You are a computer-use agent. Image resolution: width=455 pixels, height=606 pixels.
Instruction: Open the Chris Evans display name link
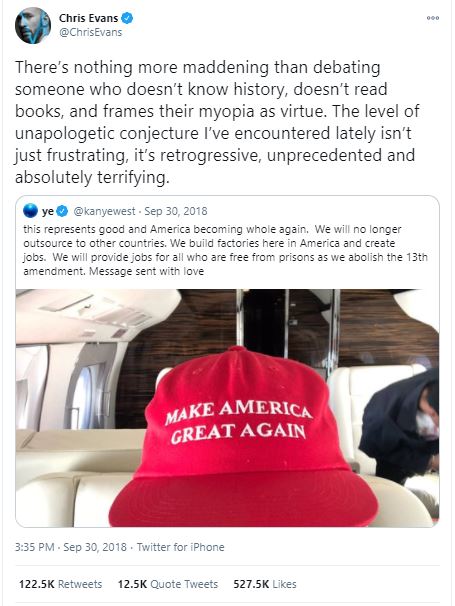click(x=88, y=18)
